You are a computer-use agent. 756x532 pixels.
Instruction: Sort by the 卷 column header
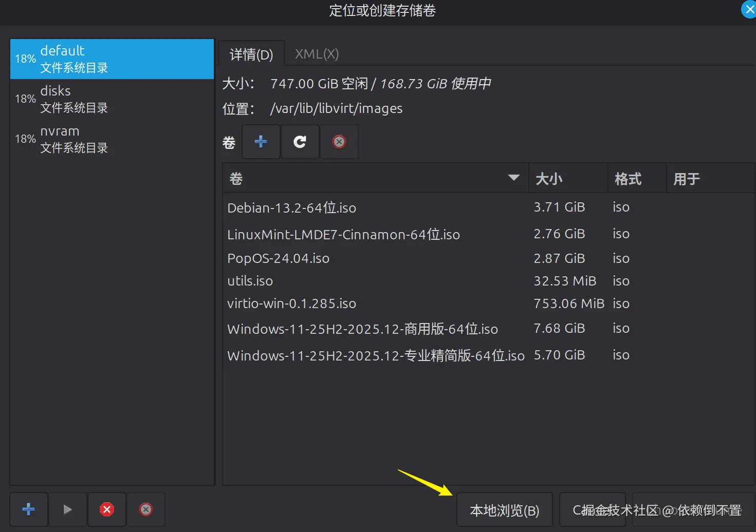click(376, 179)
